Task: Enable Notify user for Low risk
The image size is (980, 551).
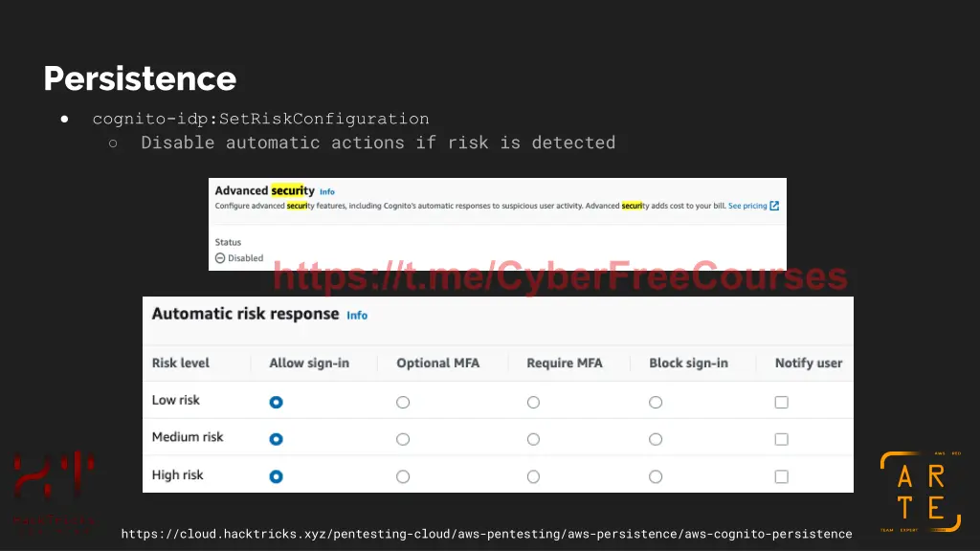Action: click(781, 403)
